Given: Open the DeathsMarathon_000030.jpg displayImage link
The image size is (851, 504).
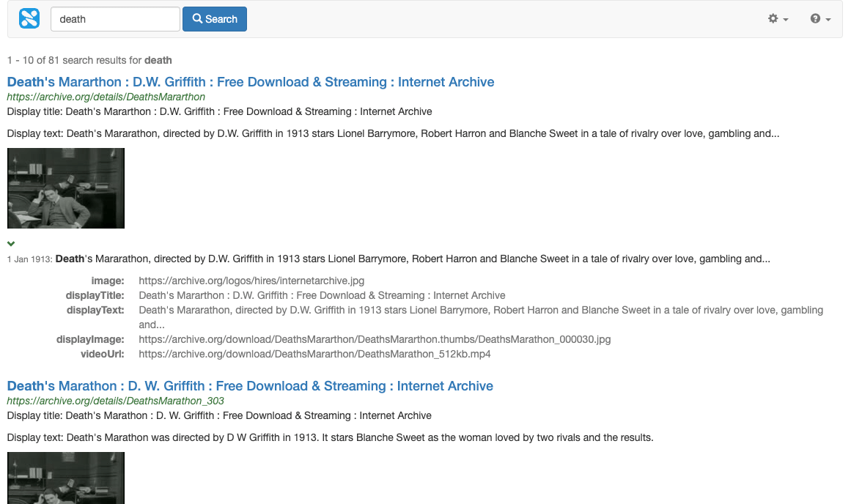Looking at the screenshot, I should coord(375,339).
